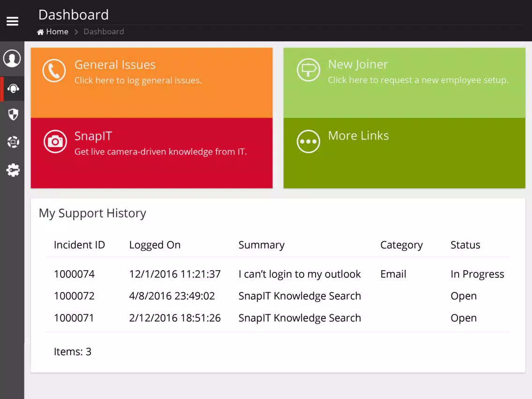Viewport: 532px width, 399px height.
Task: Click Open status of incident 1000072
Action: [464, 296]
